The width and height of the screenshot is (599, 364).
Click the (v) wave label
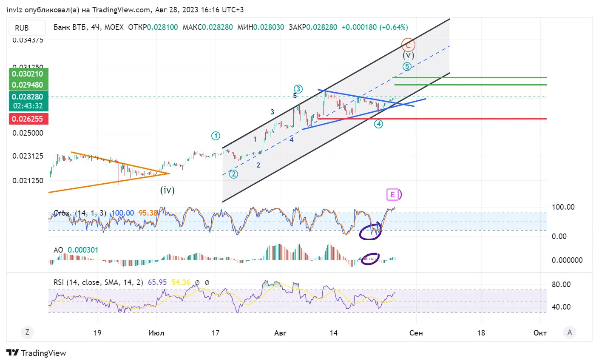(x=409, y=55)
